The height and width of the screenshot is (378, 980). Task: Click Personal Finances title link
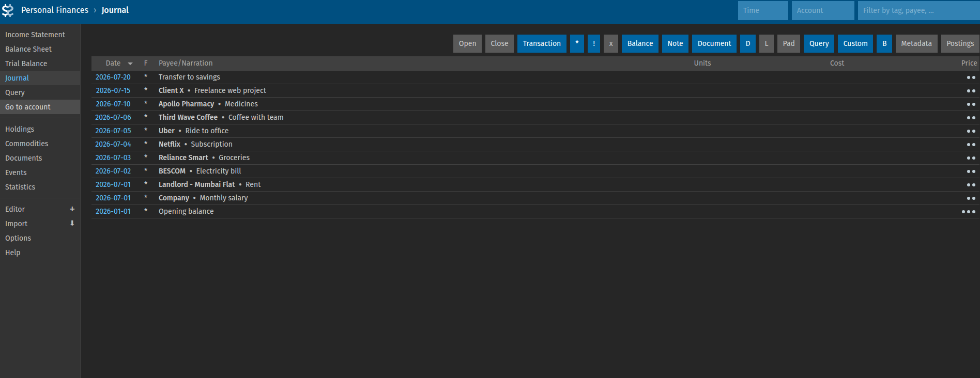point(55,10)
